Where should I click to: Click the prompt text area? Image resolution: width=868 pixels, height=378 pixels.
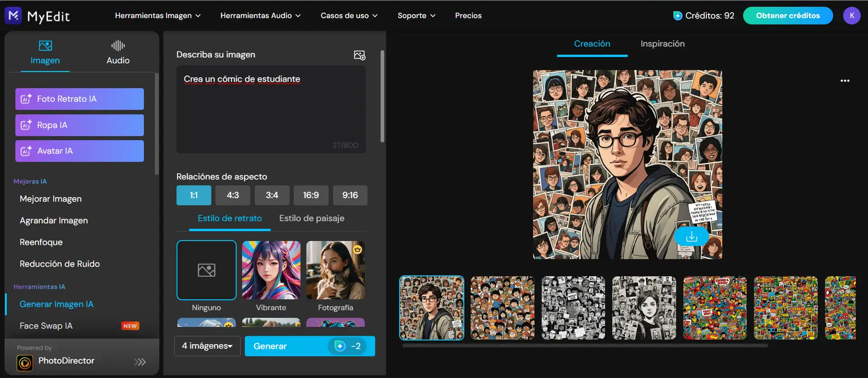pos(271,109)
